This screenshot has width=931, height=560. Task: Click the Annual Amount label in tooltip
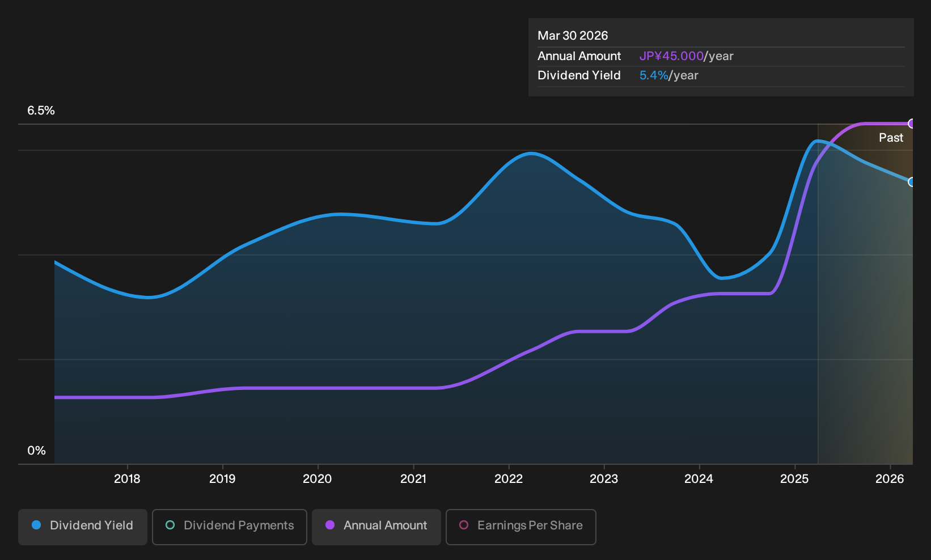pos(579,56)
